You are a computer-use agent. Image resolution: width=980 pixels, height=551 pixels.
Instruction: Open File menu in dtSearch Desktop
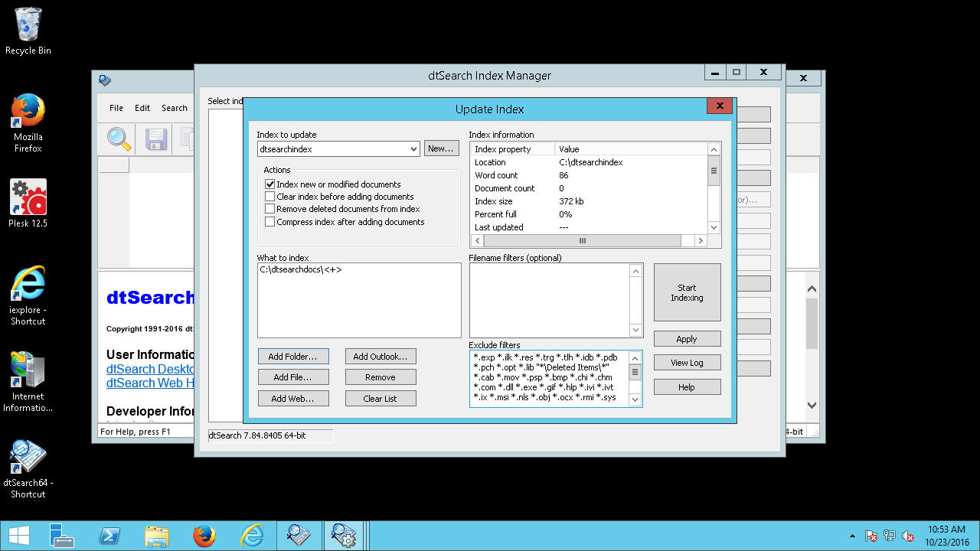(116, 108)
